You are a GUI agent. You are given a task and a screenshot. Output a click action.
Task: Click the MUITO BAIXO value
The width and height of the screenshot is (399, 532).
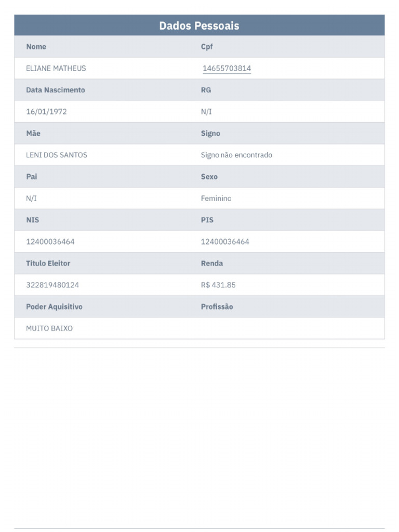pyautogui.click(x=49, y=328)
